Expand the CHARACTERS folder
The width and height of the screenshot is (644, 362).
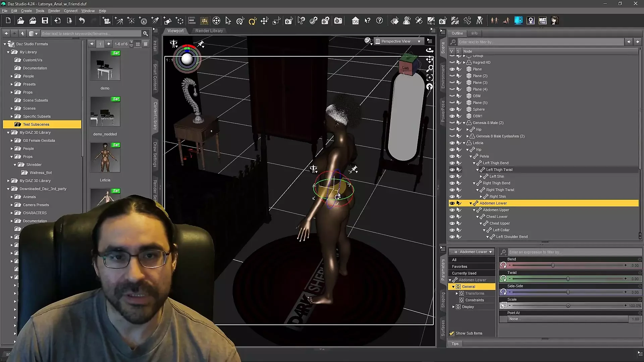tap(12, 213)
